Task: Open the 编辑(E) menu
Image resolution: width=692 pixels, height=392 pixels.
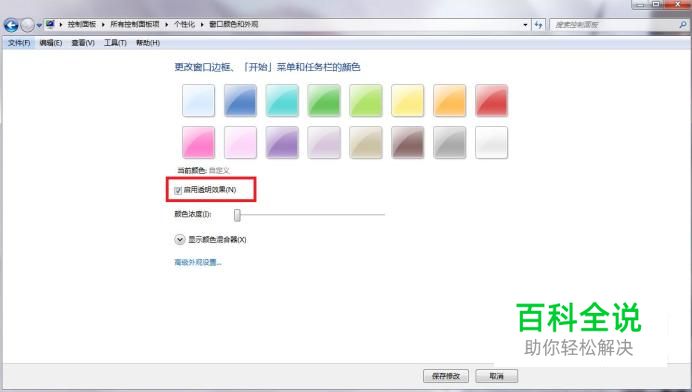Action: coord(51,43)
